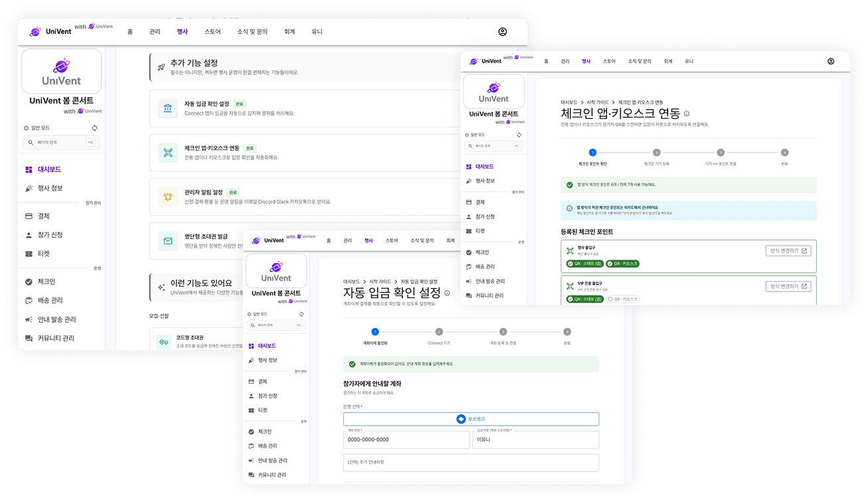The height and width of the screenshot is (502, 868).
Task: Toggle QR · 키오스크 chip under 행사 출입구
Action: pos(622,264)
